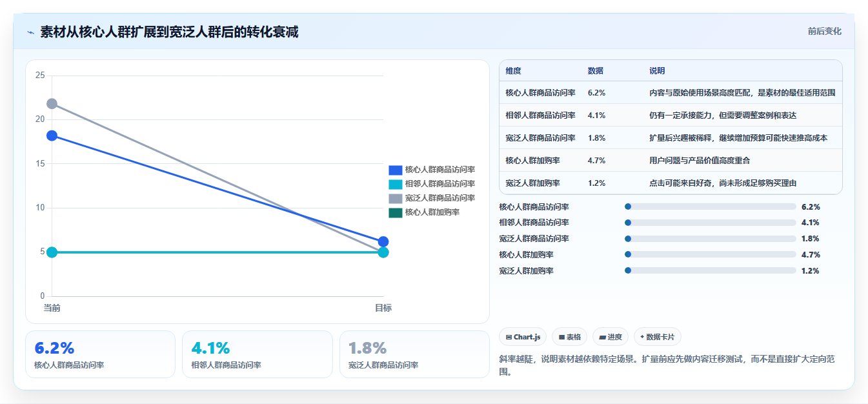Click the lightning icon beside the title
868x404 pixels.
tap(30, 32)
